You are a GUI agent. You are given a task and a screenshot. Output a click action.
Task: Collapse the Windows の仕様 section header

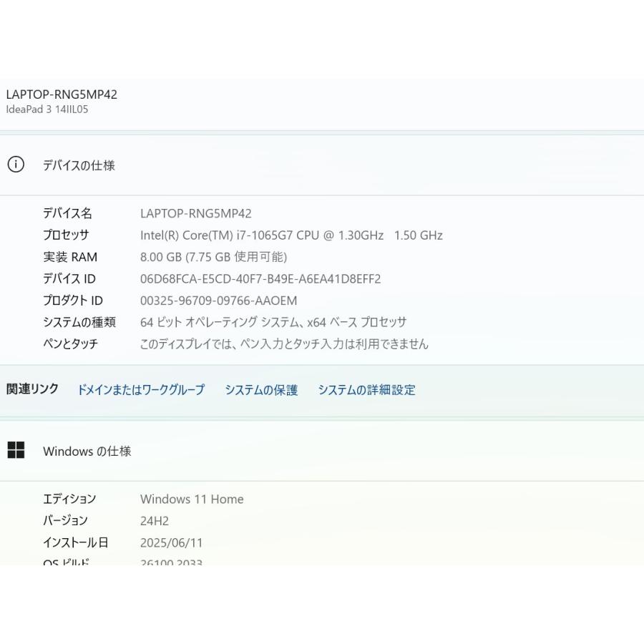[x=322, y=451]
